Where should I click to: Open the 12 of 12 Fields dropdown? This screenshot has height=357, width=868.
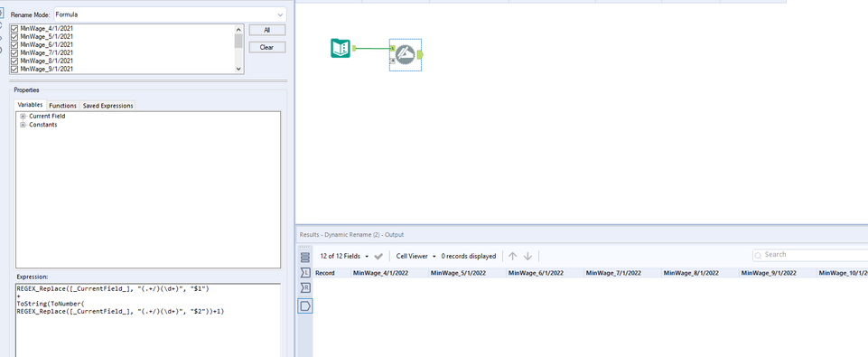(344, 256)
